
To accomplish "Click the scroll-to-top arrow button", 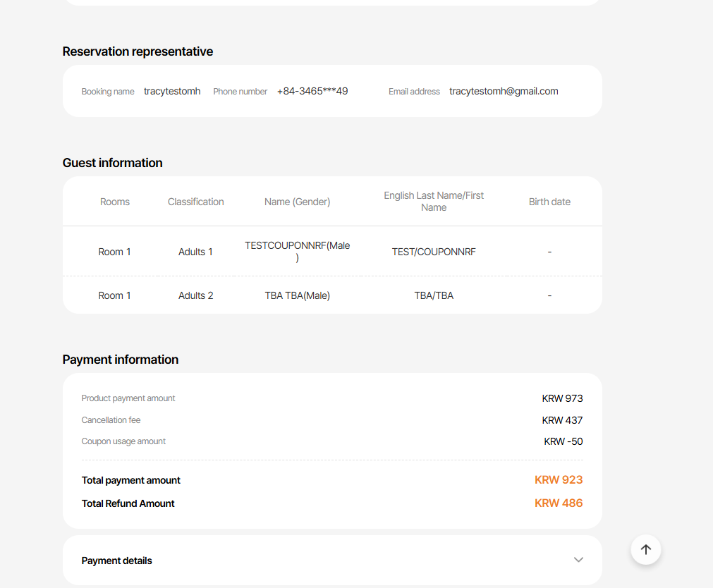I will point(645,549).
